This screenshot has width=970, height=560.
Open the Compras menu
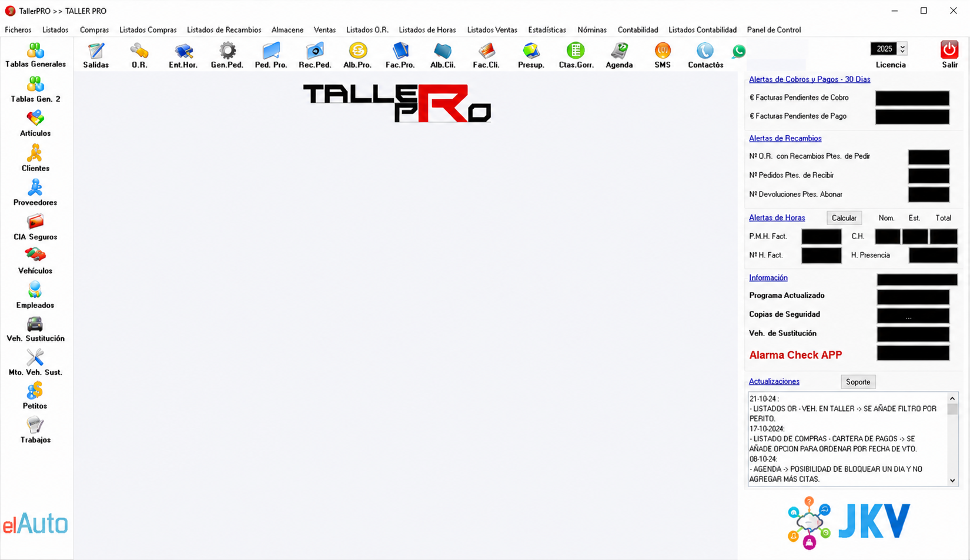94,30
